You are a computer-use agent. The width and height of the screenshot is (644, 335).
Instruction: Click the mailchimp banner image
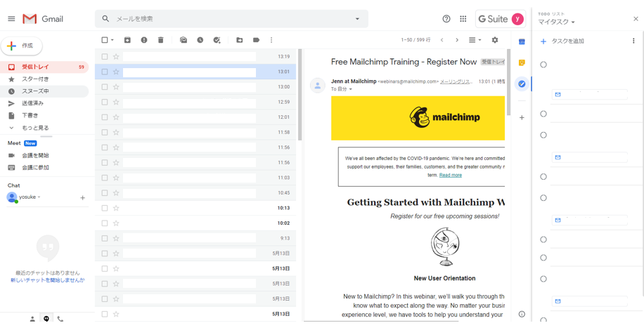418,118
